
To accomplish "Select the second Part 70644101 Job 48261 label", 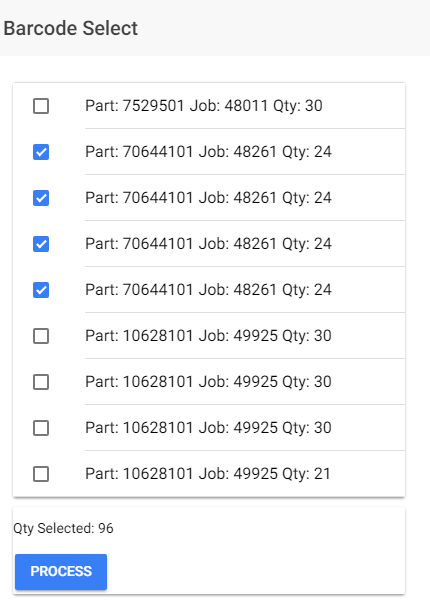I will tap(208, 198).
